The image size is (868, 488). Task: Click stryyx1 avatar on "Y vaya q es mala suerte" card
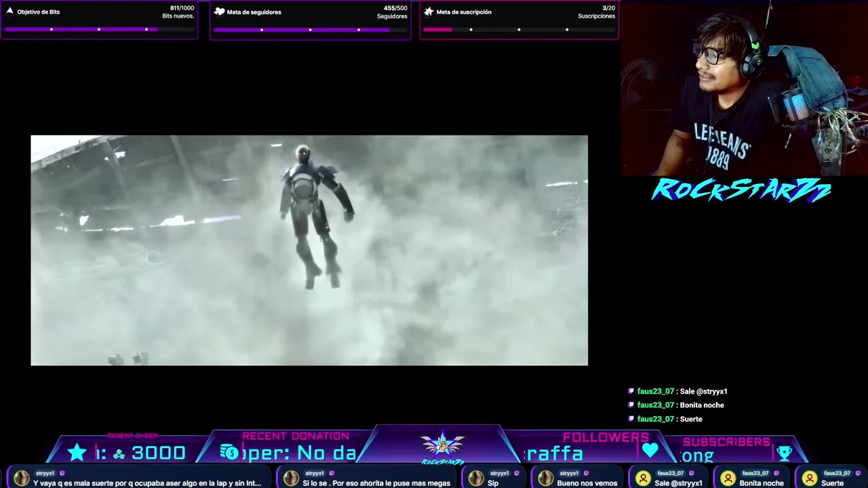[x=22, y=479]
